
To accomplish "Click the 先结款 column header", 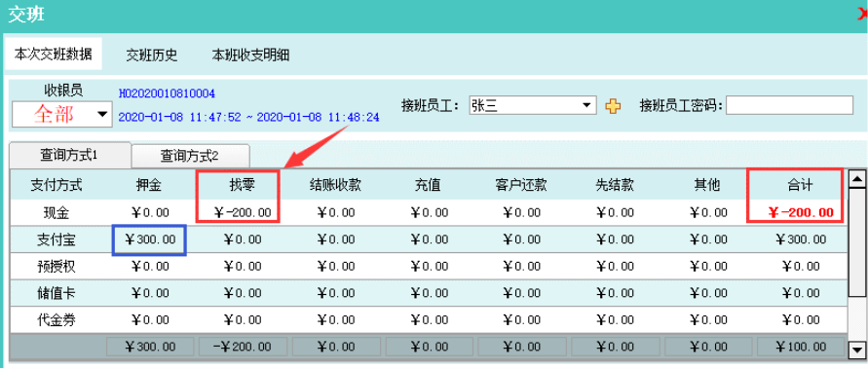I will pyautogui.click(x=614, y=185).
